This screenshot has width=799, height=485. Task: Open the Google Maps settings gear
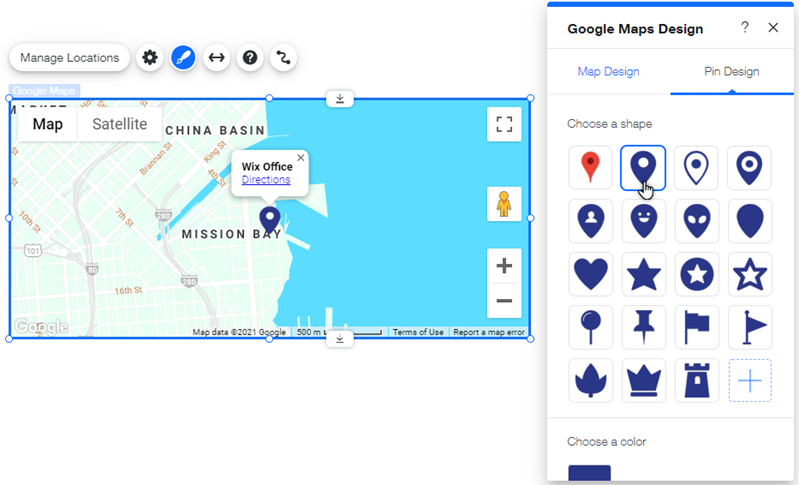tap(150, 58)
